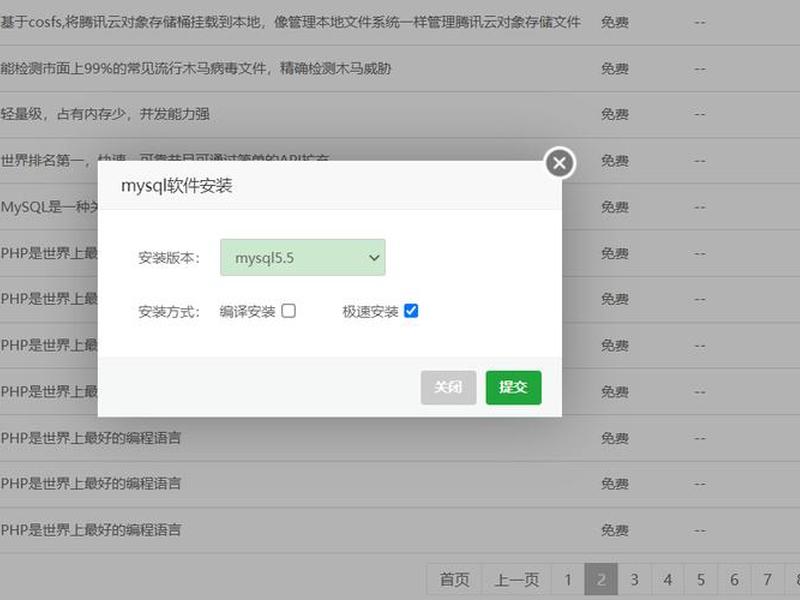Image resolution: width=800 pixels, height=600 pixels.
Task: Open page 4 in pagination
Action: point(667,580)
